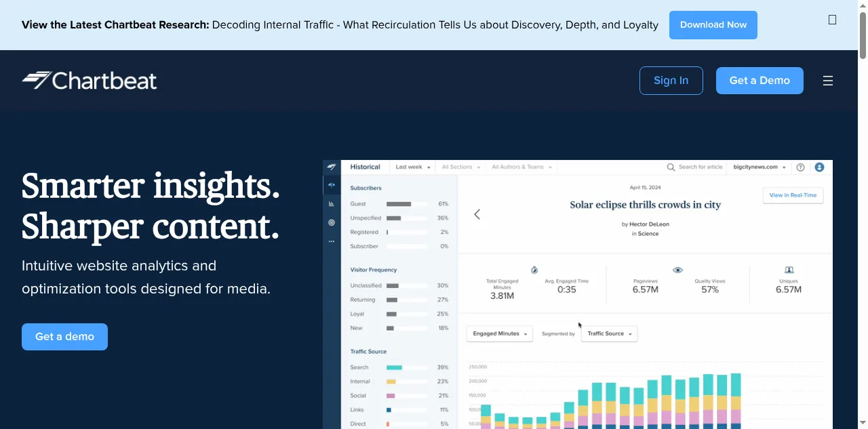The image size is (868, 429).
Task: Open the Traffic Source segment dropdown
Action: pos(609,334)
